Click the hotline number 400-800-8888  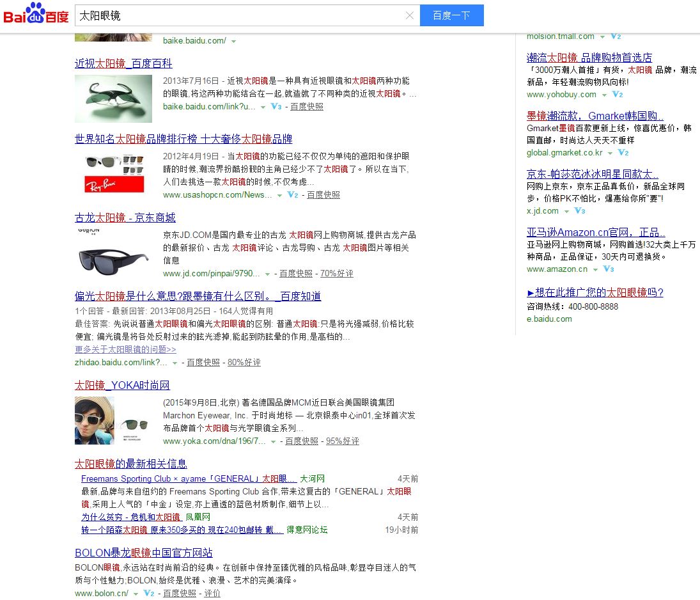pyautogui.click(x=593, y=306)
